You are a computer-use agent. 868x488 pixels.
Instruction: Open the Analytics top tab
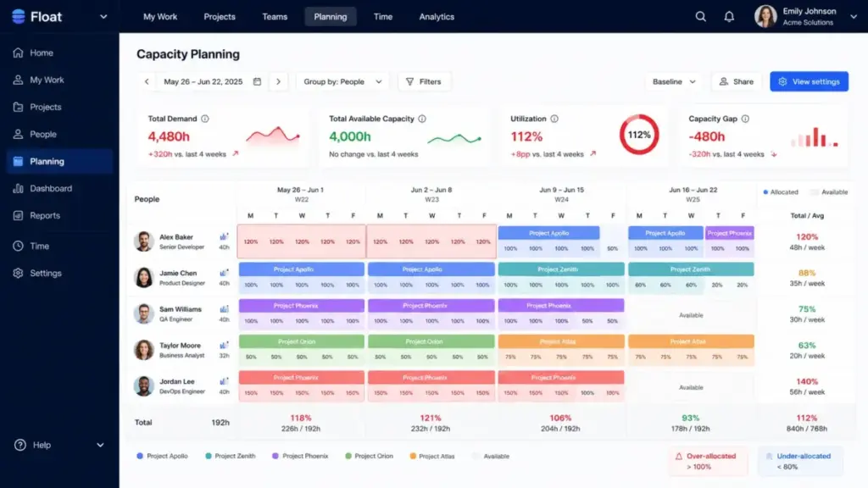tap(437, 17)
